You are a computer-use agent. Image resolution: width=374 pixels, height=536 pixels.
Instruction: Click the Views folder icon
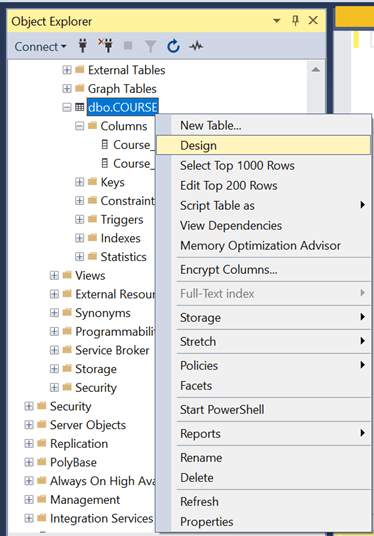[x=67, y=275]
